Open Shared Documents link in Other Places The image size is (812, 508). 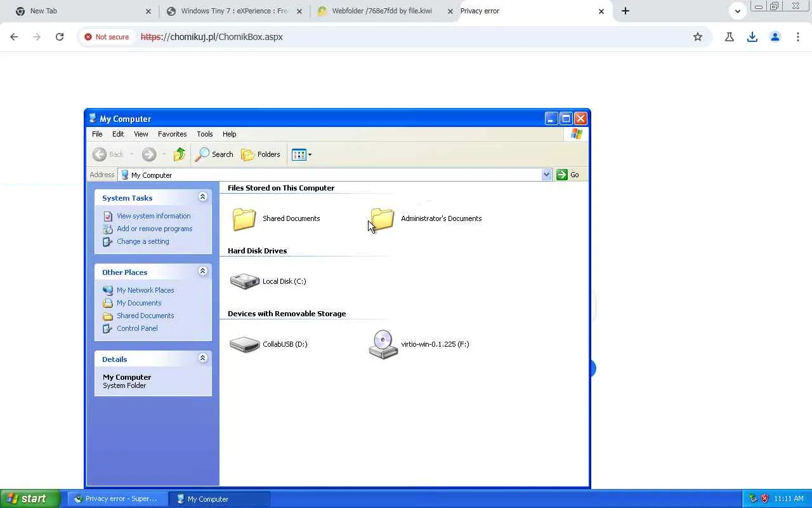coord(145,316)
